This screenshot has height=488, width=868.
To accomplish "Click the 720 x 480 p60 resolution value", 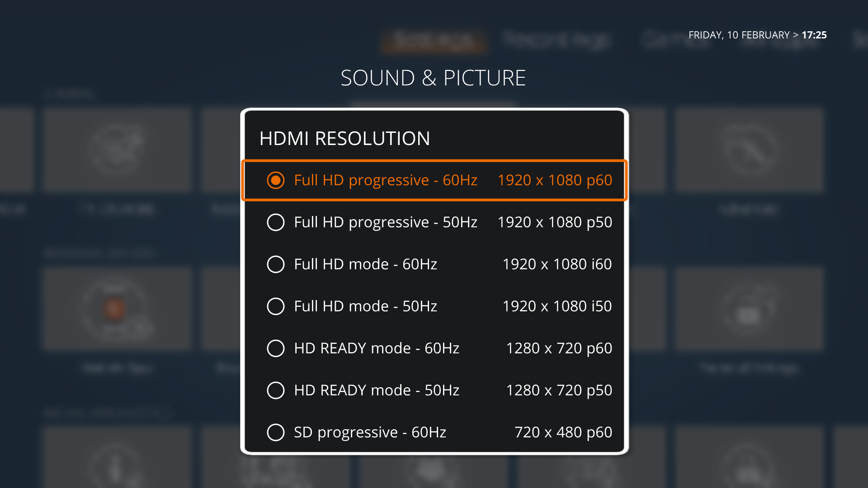I will coord(563,432).
